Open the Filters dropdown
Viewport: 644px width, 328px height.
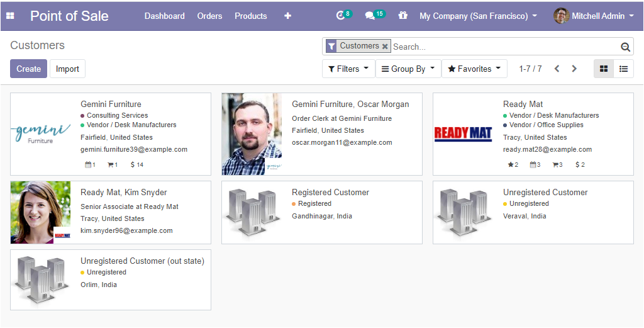point(348,69)
